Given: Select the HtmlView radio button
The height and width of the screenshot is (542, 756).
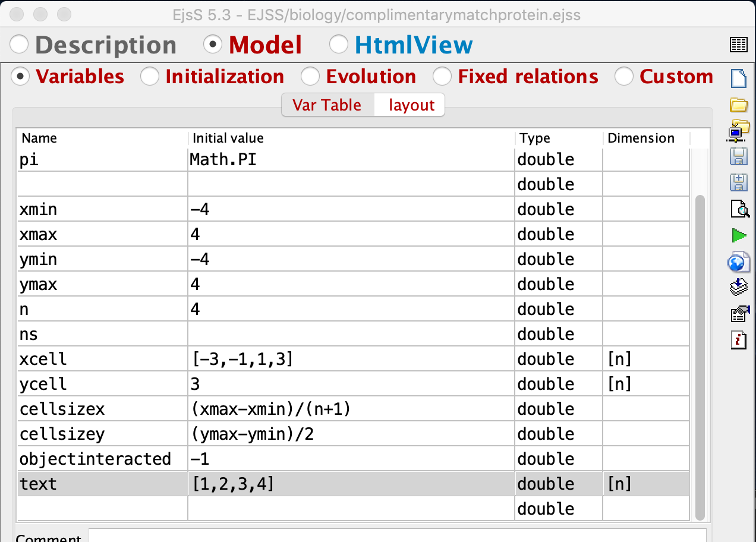Looking at the screenshot, I should pos(339,45).
